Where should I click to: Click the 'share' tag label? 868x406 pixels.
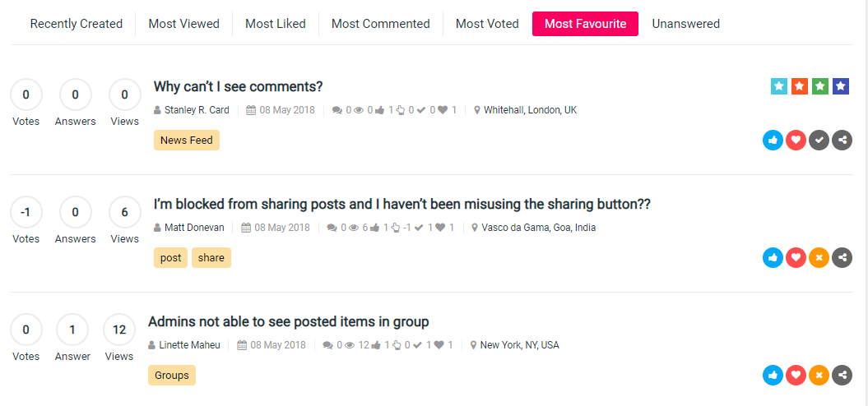coord(211,258)
